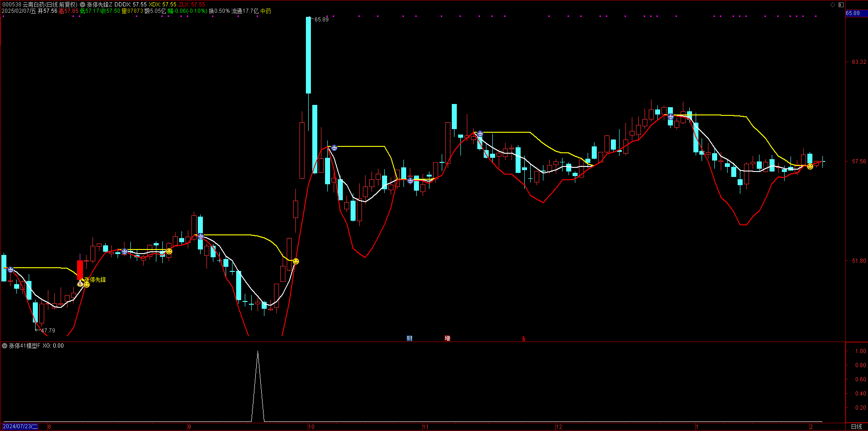Click the stock title 000538 云南白药
868x431 pixels.
pos(23,5)
